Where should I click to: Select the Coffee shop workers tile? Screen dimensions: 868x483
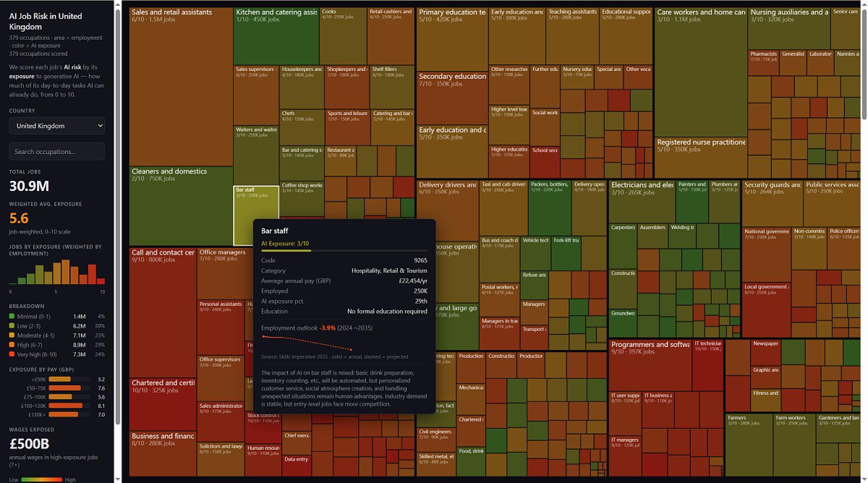(302, 199)
